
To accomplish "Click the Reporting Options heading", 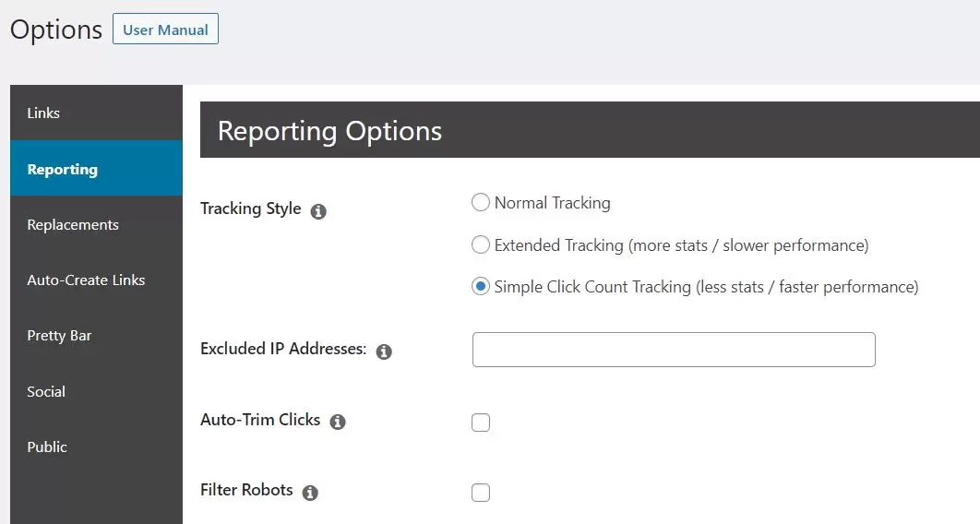I will point(329,131).
